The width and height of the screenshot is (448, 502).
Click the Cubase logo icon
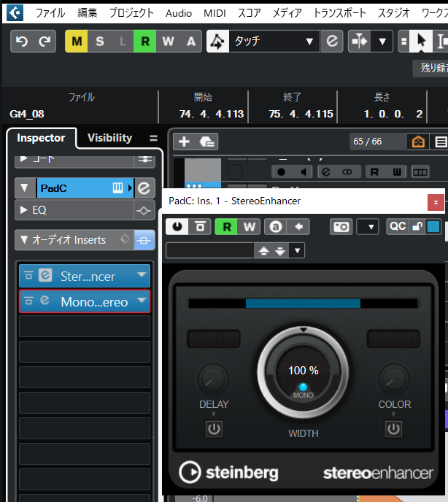click(x=15, y=13)
